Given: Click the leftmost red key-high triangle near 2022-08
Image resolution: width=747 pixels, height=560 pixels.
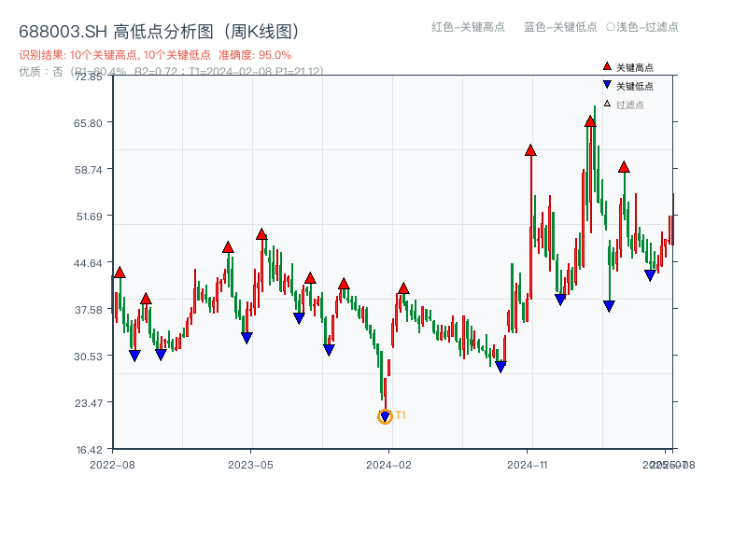Looking at the screenshot, I should [x=118, y=273].
